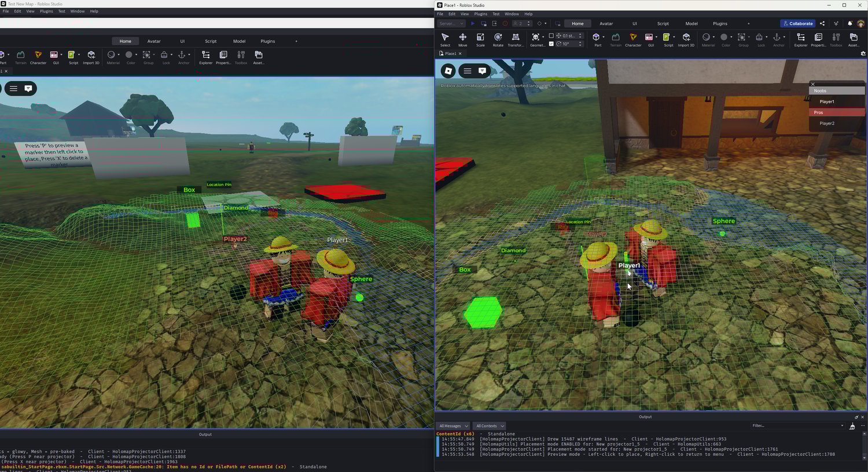Open Asset Manager in Test New Map window
868x472 pixels.
259,57
